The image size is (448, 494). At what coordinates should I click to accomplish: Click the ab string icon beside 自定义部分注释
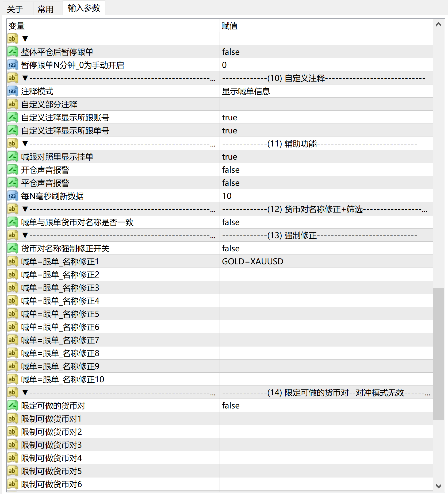(x=12, y=104)
